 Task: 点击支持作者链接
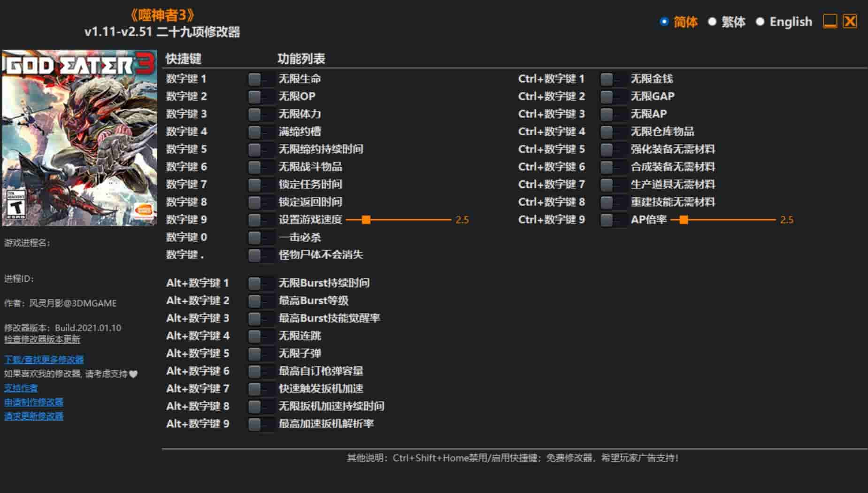point(20,387)
